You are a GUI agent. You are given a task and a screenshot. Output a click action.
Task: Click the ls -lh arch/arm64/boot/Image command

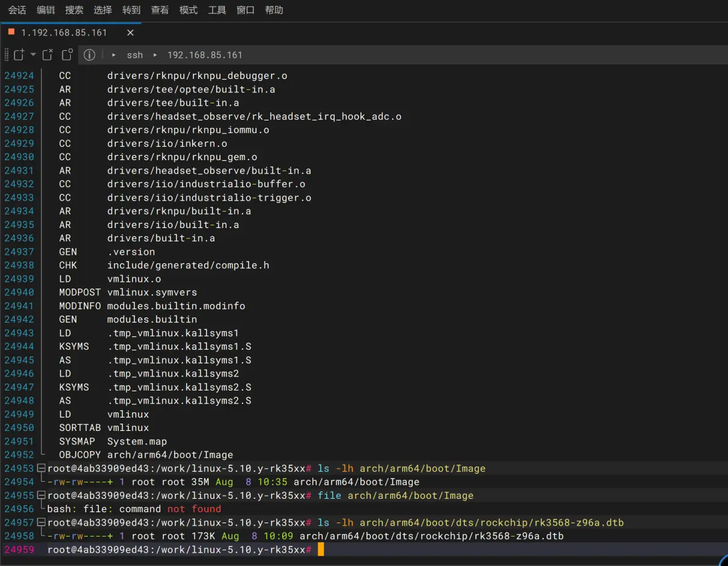[402, 468]
